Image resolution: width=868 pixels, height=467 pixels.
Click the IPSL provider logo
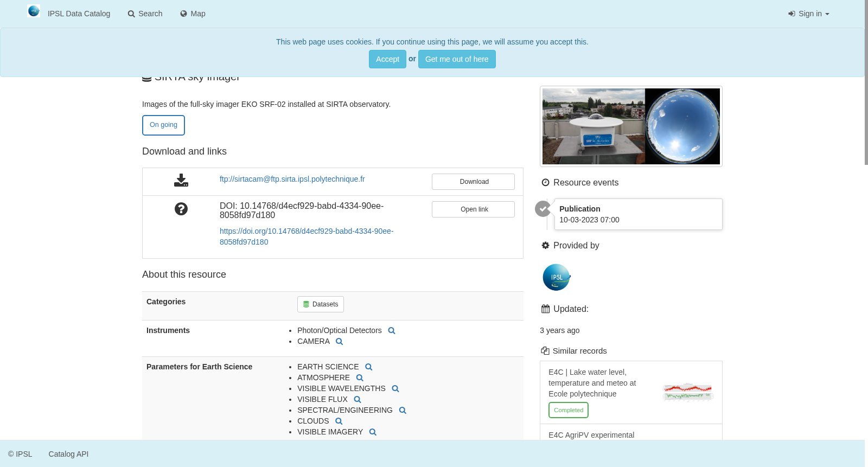pyautogui.click(x=557, y=277)
